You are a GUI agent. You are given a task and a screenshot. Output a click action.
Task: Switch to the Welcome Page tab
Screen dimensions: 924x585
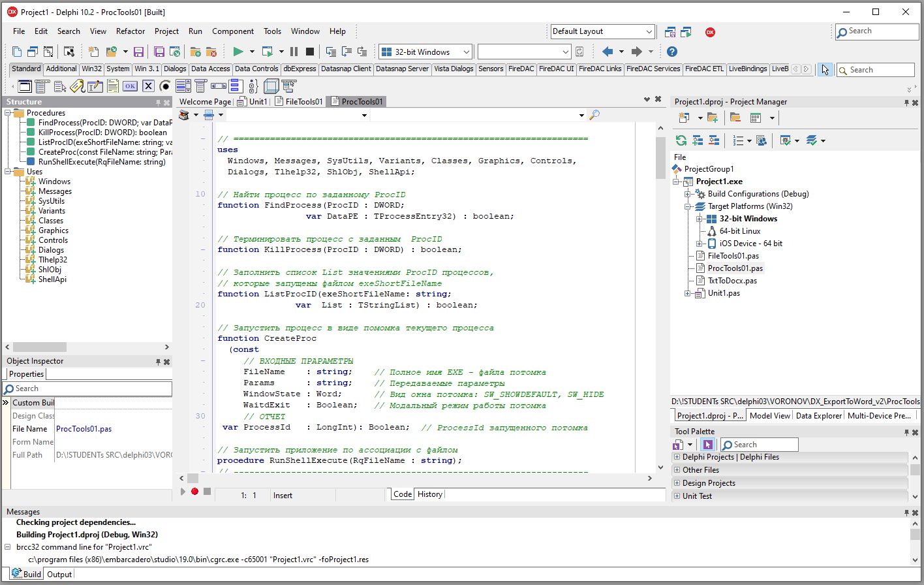pyautogui.click(x=204, y=101)
